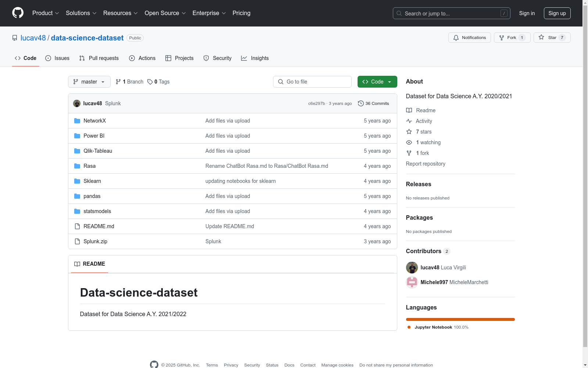Switch to the Issues tab
The height and width of the screenshot is (368, 588).
click(57, 58)
